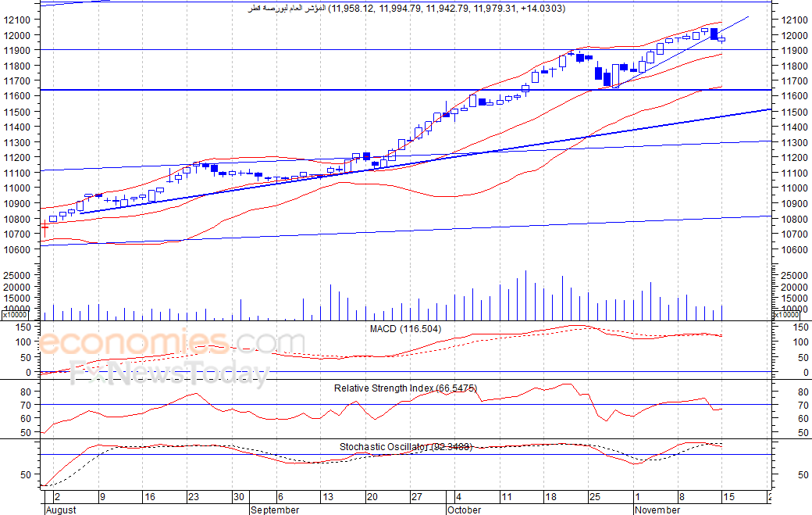Viewport: 812px width, 515px height.
Task: Click the date marker 13 in September
Action: 328,497
